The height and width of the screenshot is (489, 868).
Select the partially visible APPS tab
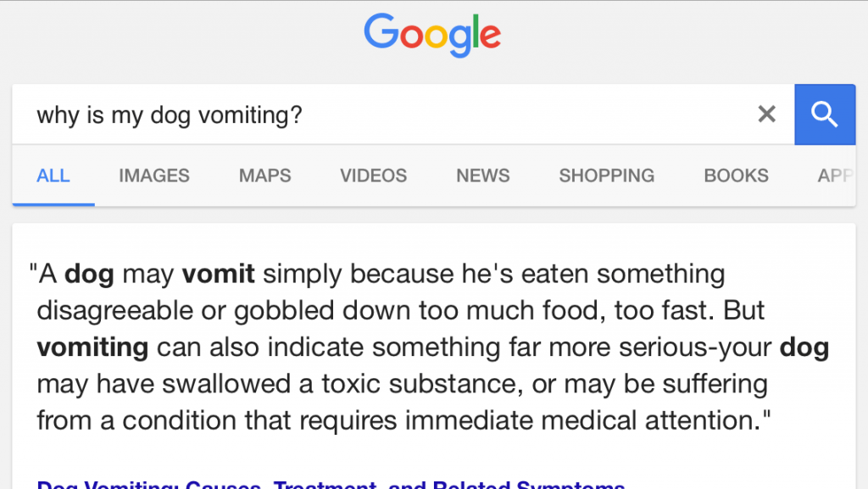coord(836,176)
